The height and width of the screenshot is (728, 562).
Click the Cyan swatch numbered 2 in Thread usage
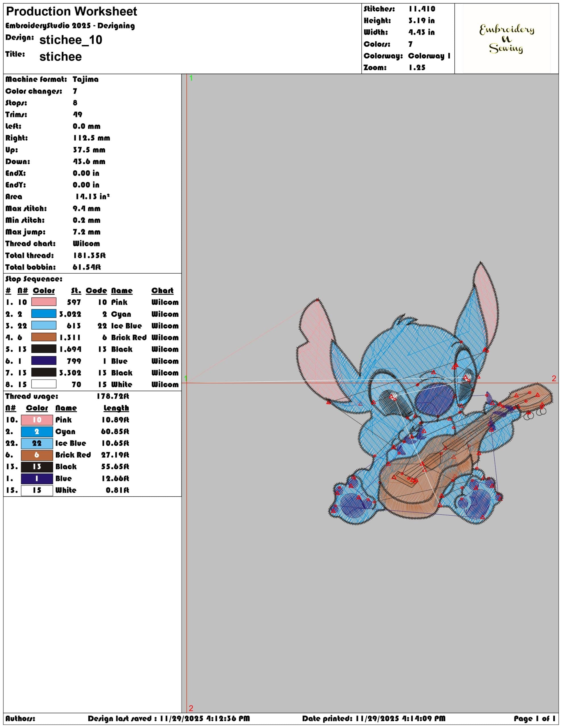tap(37, 432)
